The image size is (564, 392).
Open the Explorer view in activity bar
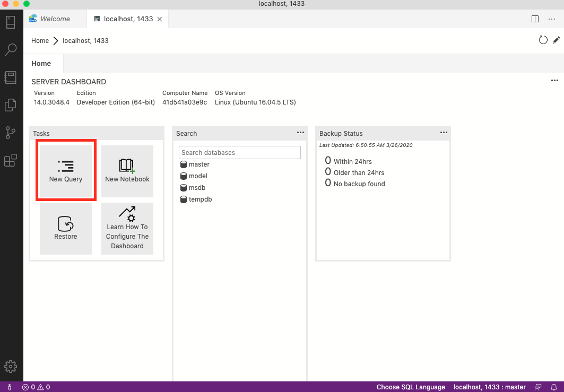coord(11,104)
